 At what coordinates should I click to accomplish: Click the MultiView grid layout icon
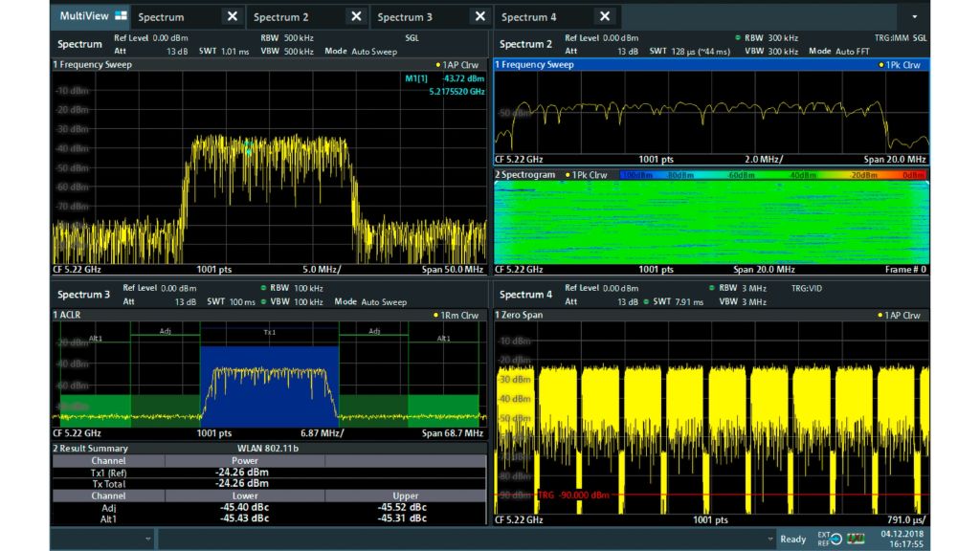click(x=121, y=16)
